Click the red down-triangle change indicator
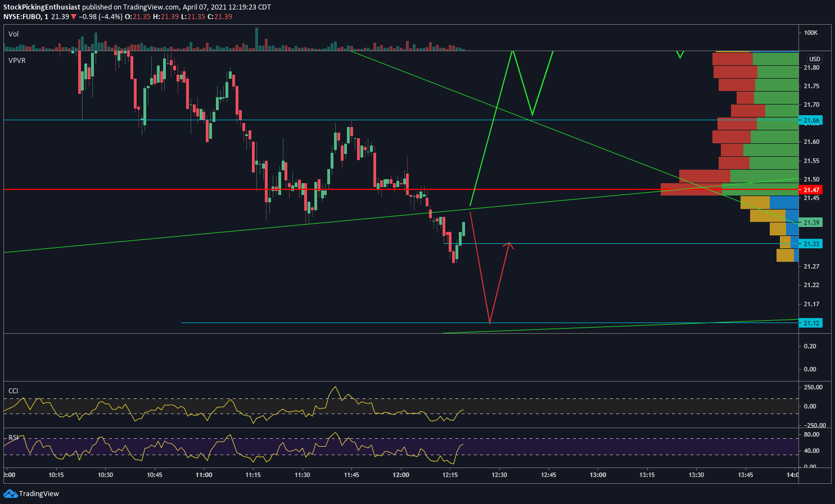Image resolution: width=835 pixels, height=504 pixels. pos(74,17)
